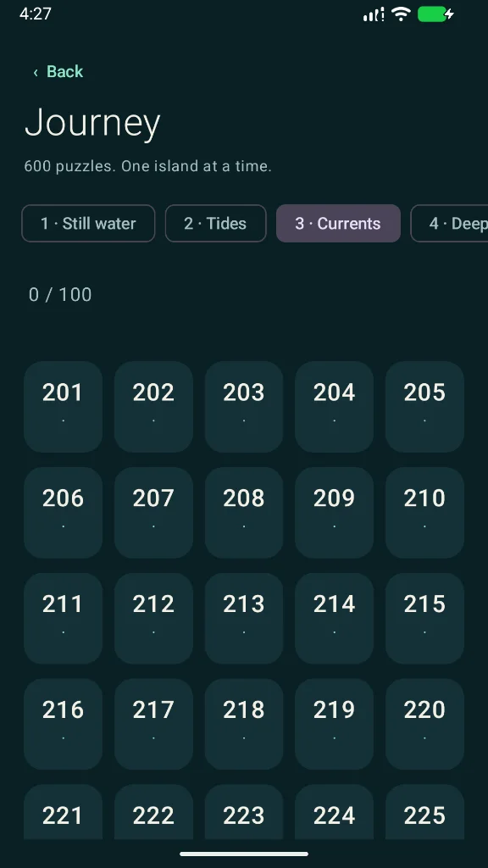Open puzzle 223

pos(244,812)
